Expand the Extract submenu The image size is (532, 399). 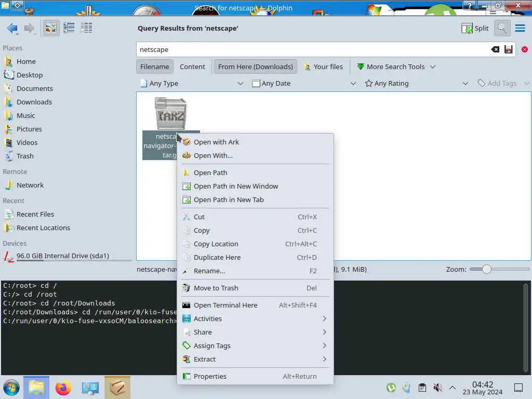tap(255, 360)
